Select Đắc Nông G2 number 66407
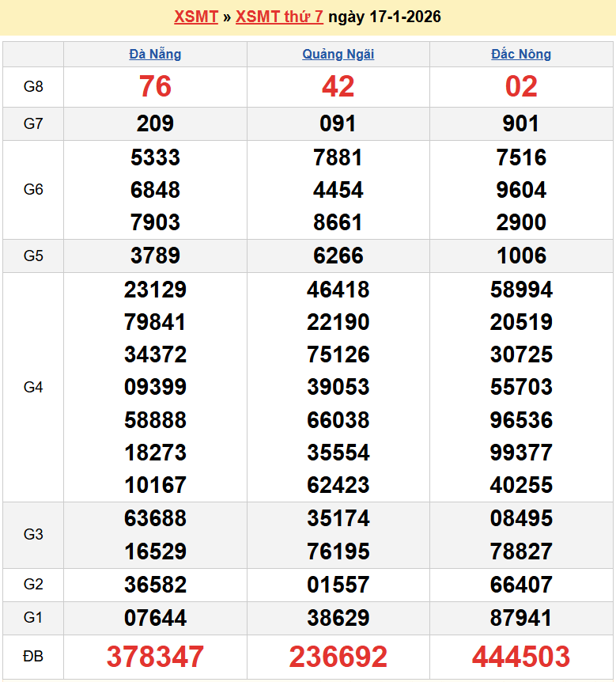 (521, 585)
